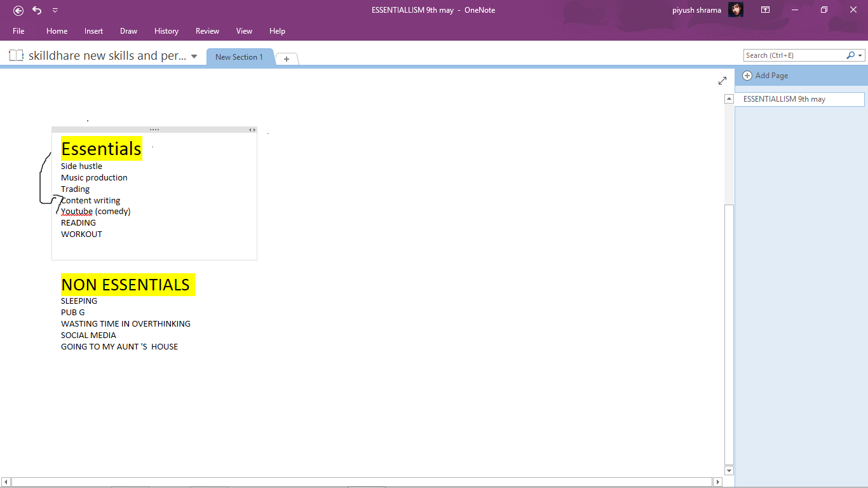
Task: Expand page to full view with diagonal arrows
Action: click(x=722, y=81)
